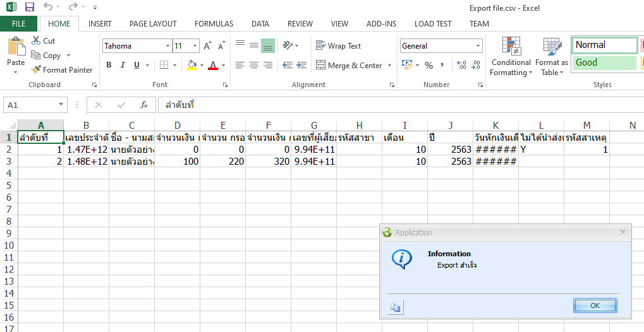Apply red font color A

point(213,65)
